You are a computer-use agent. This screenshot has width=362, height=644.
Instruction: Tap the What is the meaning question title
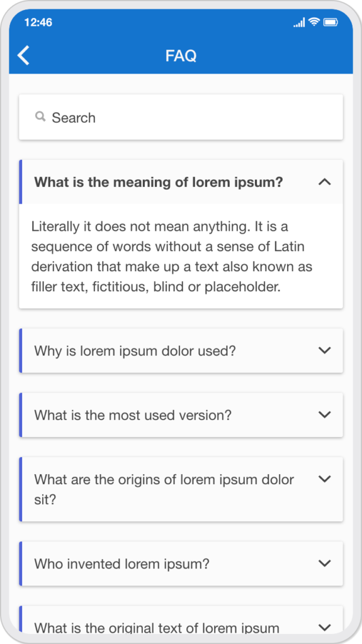[x=159, y=182]
